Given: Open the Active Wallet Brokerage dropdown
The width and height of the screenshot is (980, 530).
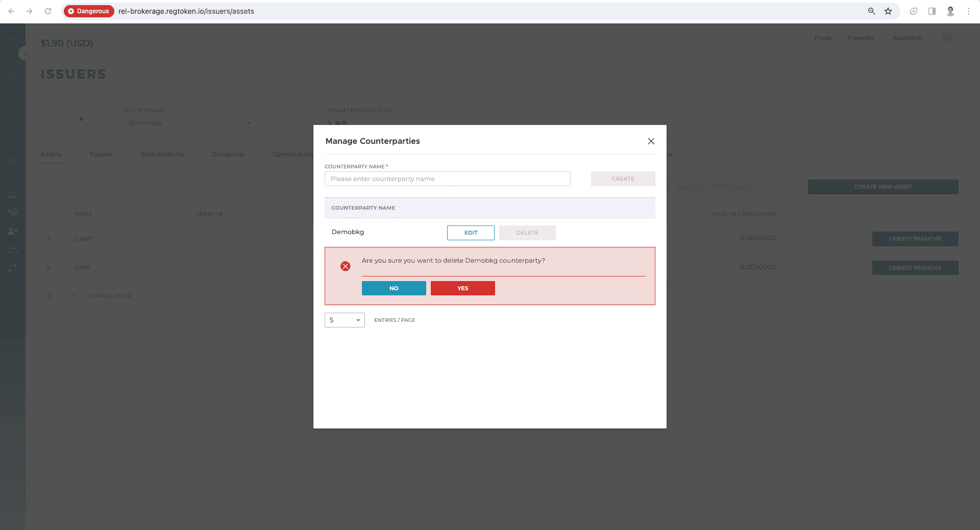Looking at the screenshot, I should (190, 123).
